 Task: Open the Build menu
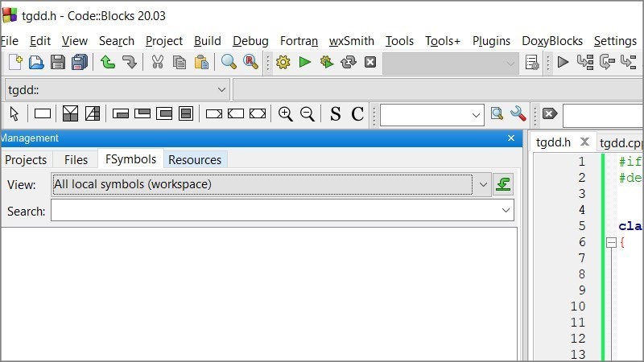(x=208, y=41)
